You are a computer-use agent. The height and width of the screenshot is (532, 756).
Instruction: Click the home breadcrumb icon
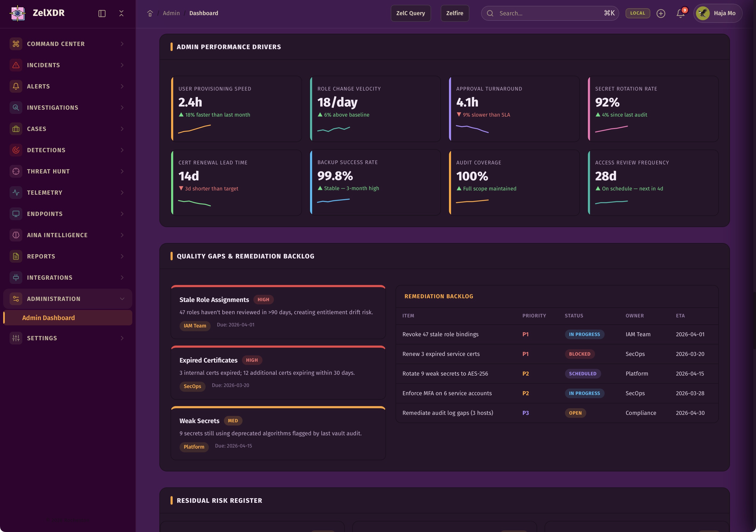150,13
